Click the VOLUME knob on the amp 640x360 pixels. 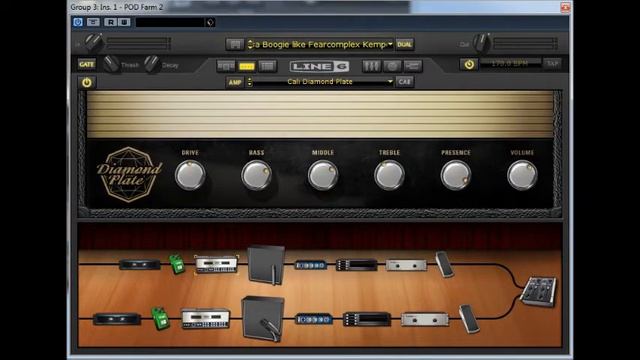click(x=522, y=175)
